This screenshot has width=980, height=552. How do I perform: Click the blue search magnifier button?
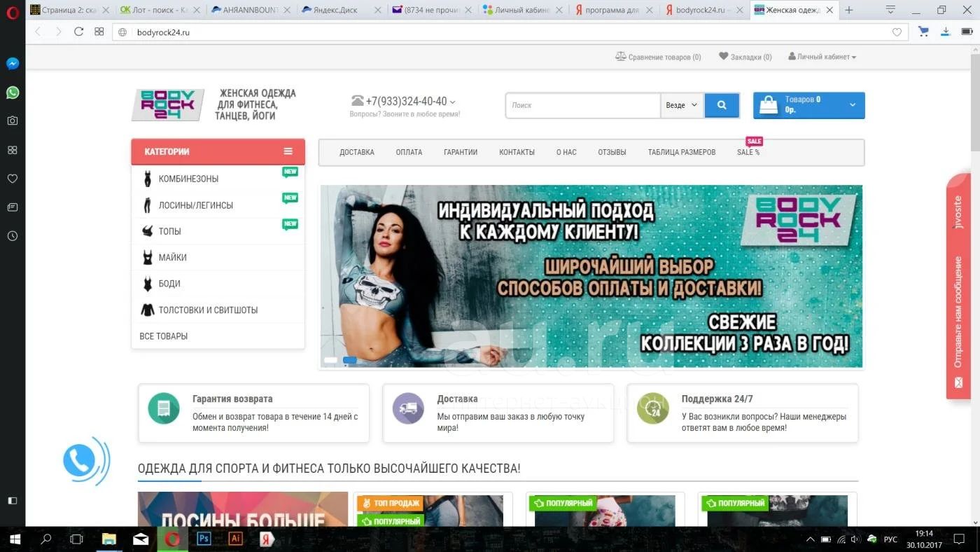pos(721,105)
